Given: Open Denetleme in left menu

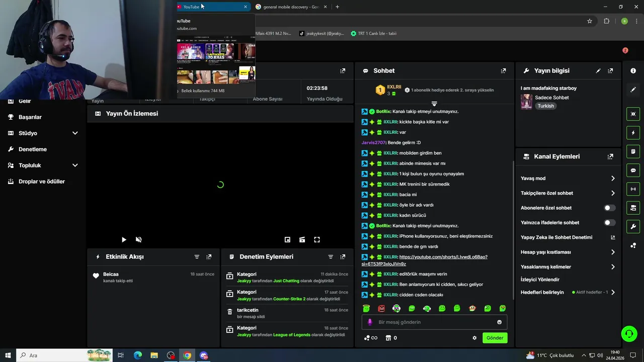Looking at the screenshot, I should pyautogui.click(x=33, y=149).
